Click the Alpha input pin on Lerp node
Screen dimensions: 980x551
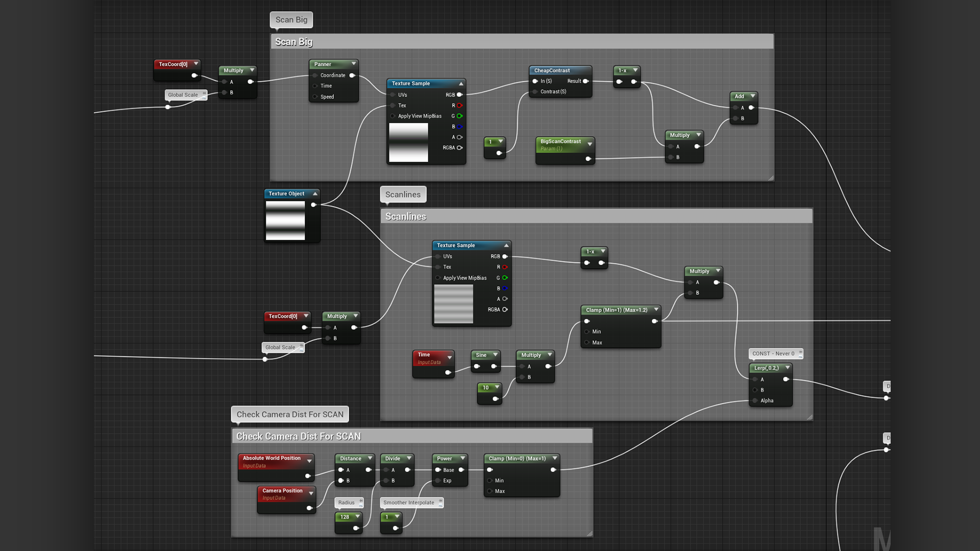[755, 401]
